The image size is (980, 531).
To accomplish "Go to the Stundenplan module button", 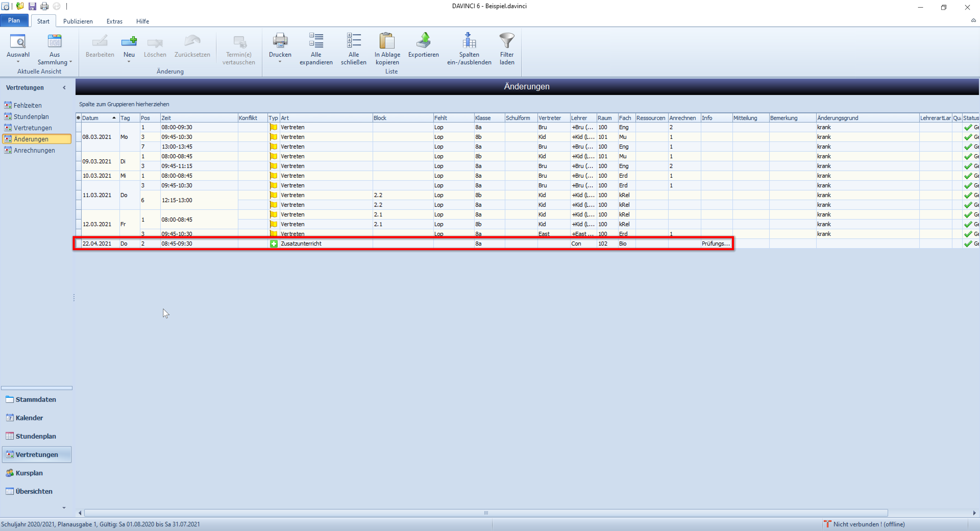I will [x=36, y=436].
